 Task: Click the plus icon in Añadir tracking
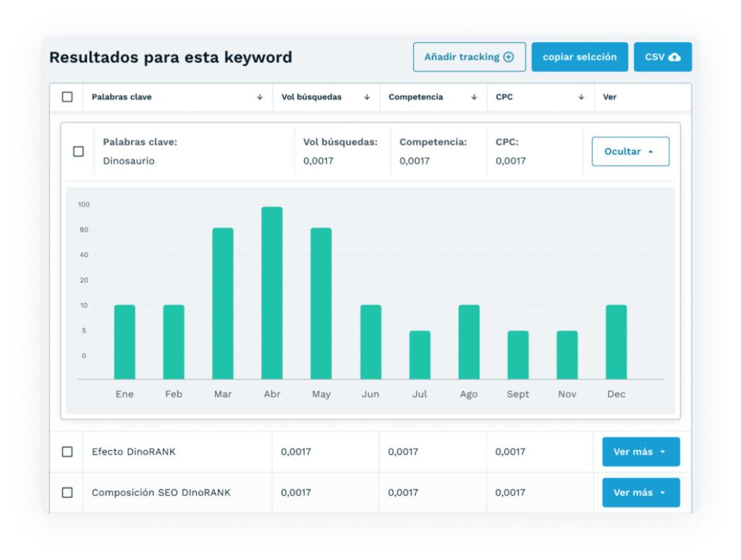point(509,57)
